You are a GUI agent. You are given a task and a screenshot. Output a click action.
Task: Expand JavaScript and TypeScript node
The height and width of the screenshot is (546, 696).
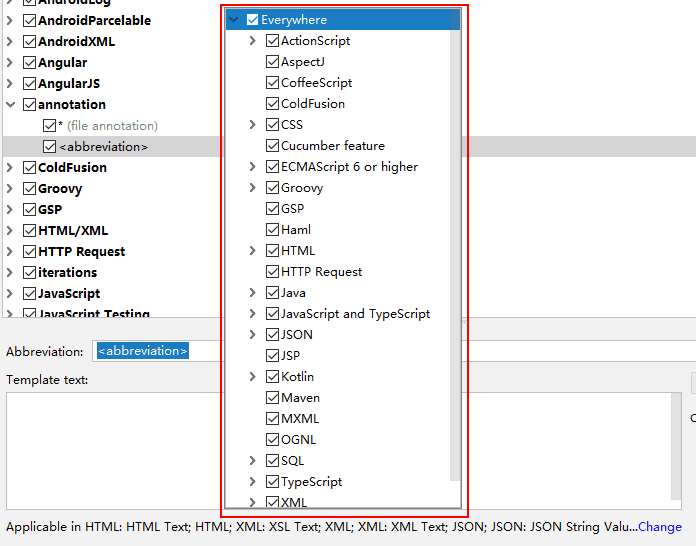(253, 313)
